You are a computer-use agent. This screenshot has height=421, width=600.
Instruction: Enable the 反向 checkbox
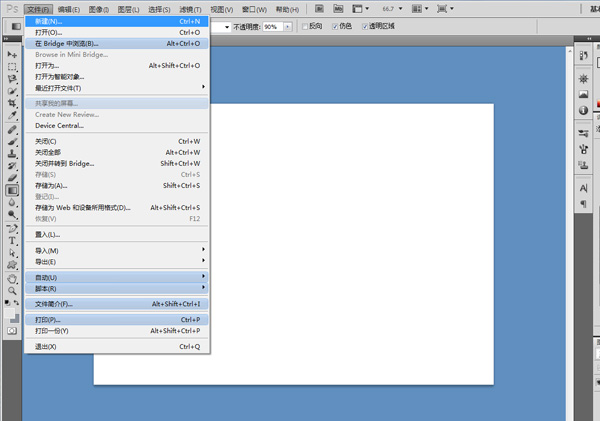tap(305, 26)
